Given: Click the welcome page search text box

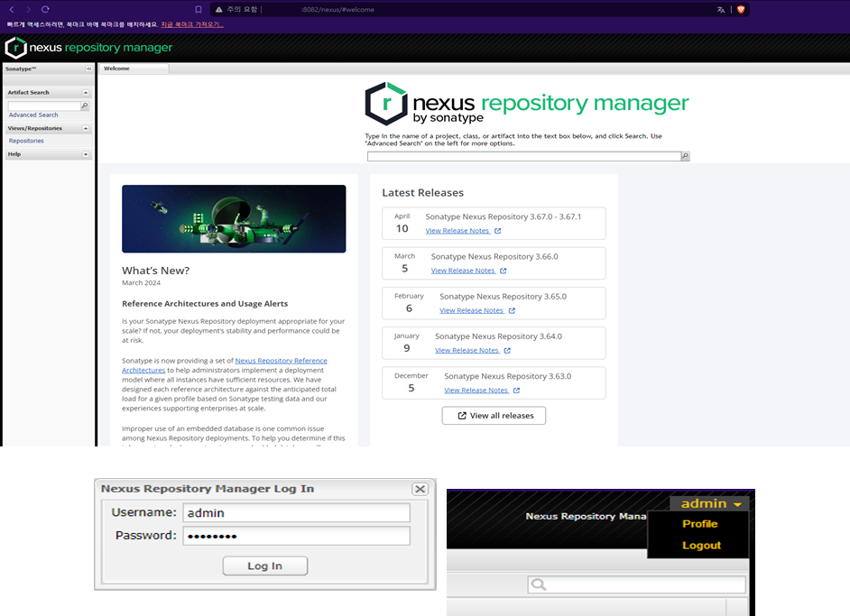Looking at the screenshot, I should [524, 156].
